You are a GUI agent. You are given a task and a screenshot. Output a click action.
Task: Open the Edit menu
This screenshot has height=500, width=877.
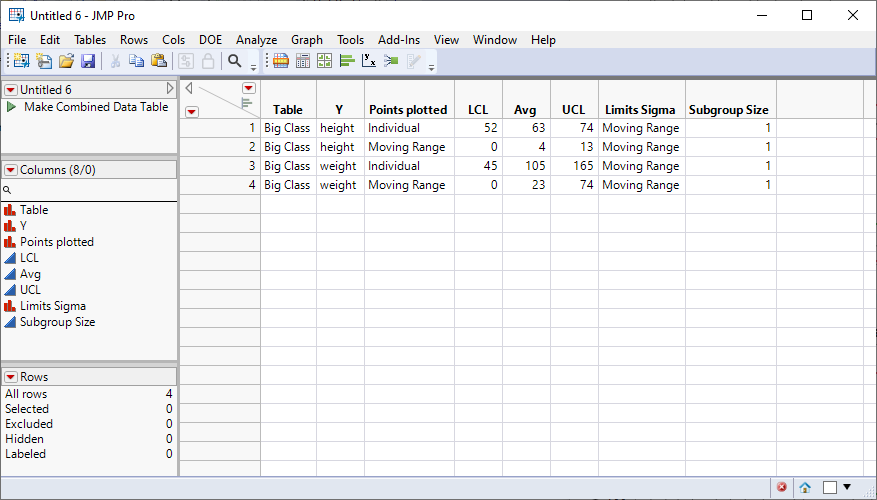point(50,40)
